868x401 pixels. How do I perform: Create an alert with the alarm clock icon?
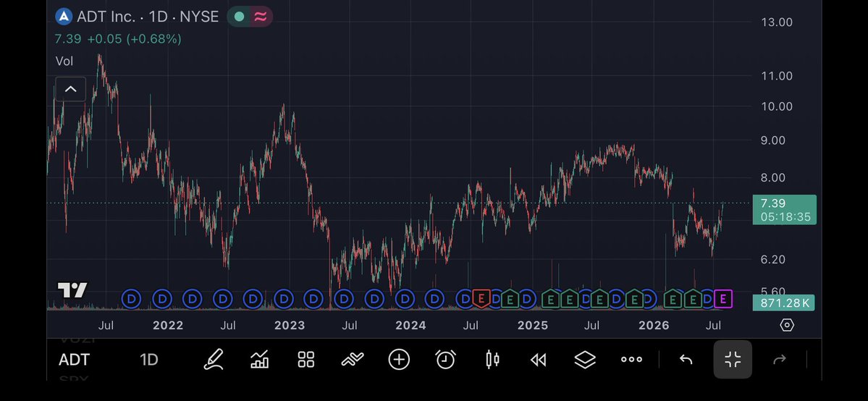coord(446,360)
